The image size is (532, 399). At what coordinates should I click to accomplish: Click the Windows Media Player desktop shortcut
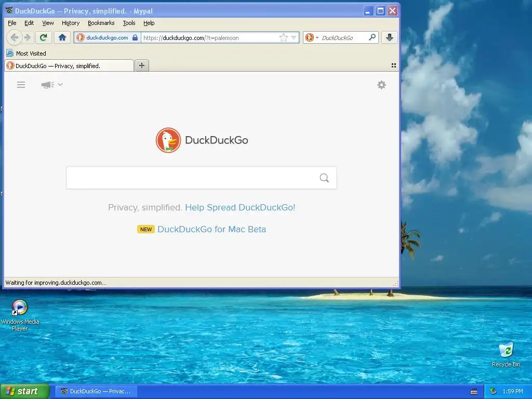[20, 316]
